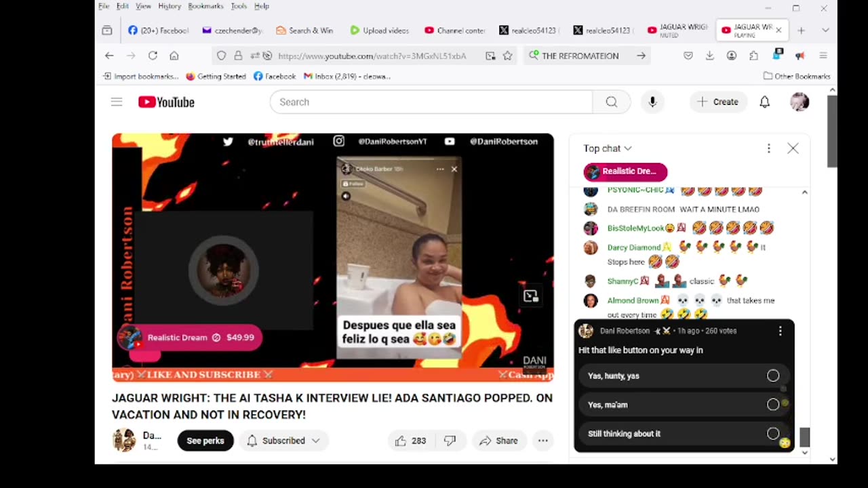868x488 pixels.
Task: Open the Tools menu
Action: (x=239, y=6)
